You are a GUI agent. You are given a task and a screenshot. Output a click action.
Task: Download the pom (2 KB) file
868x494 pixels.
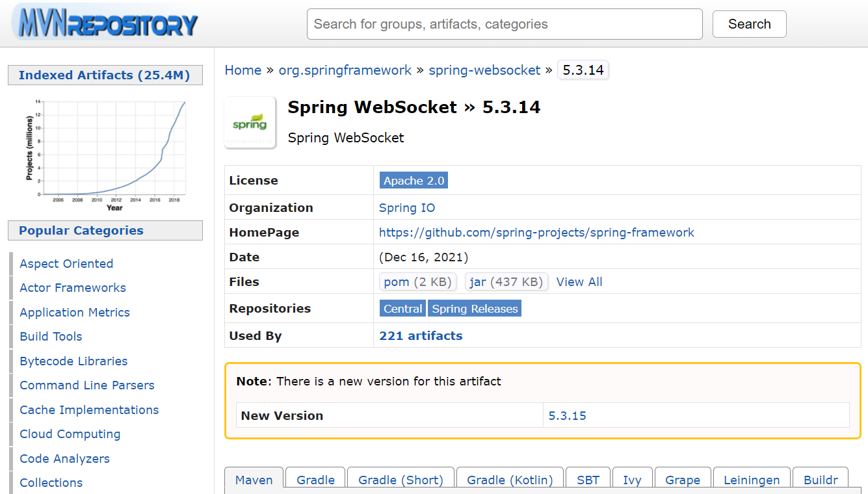[x=417, y=282]
